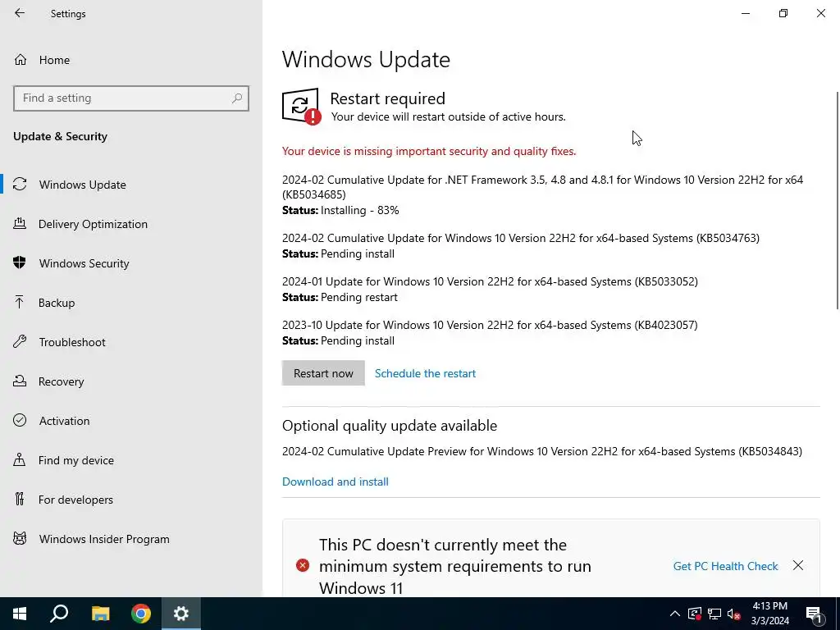Screen dimensions: 840x630
Task: Click the red error icon in Windows 11 banner
Action: (x=303, y=565)
